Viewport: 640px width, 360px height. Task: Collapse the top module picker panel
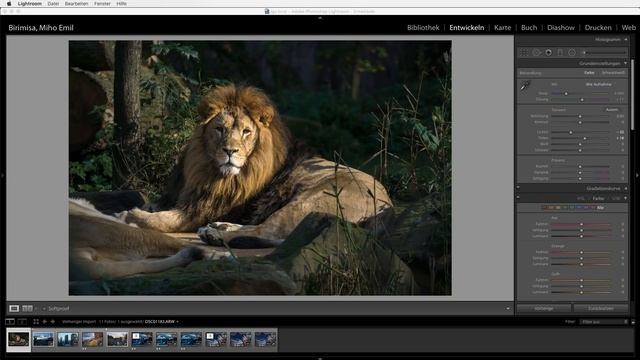tap(320, 18)
